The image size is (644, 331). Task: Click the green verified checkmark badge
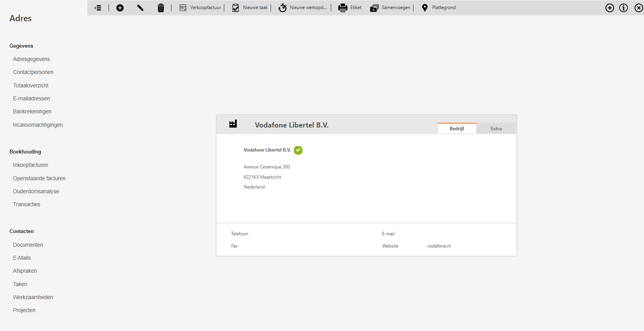(x=298, y=150)
